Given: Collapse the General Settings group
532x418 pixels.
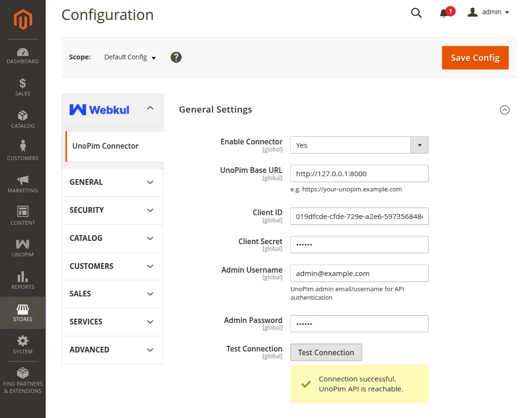Looking at the screenshot, I should pyautogui.click(x=504, y=110).
